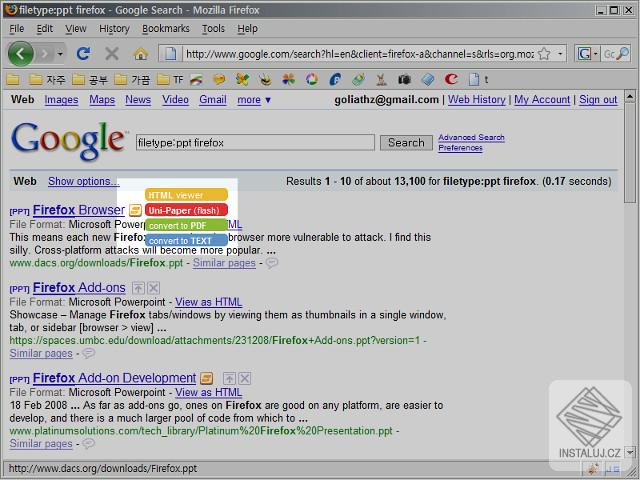Choose Uni-Paper (flash) option
The width and height of the screenshot is (640, 480).
click(186, 210)
